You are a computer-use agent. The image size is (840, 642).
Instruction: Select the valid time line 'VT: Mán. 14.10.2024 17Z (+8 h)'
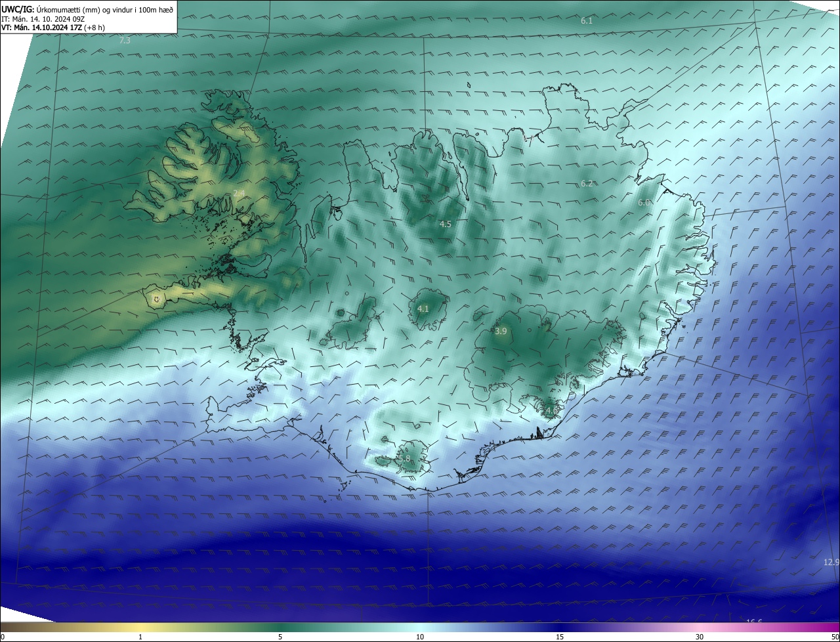click(52, 28)
